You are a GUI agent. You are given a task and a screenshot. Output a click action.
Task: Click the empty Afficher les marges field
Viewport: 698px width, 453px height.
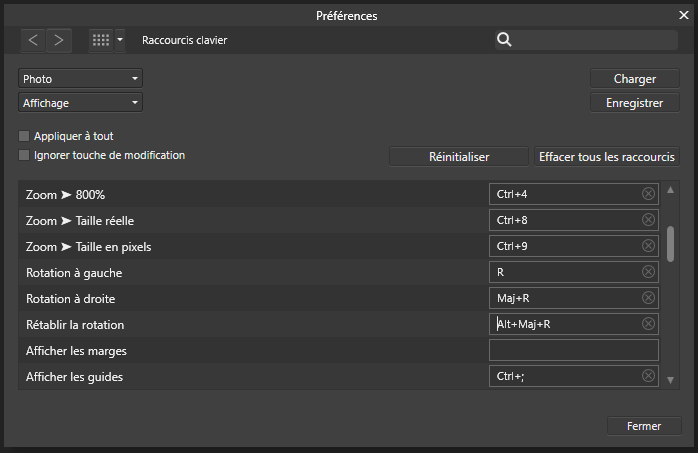pyautogui.click(x=574, y=350)
